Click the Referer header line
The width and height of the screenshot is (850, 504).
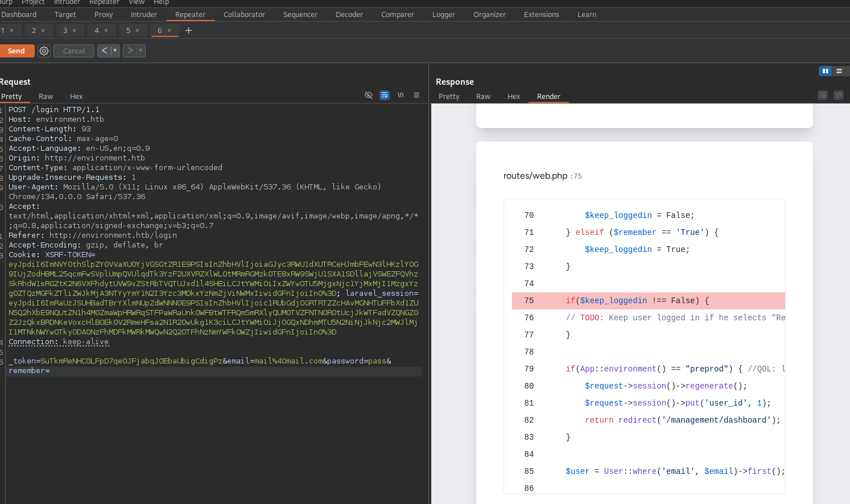pos(93,235)
